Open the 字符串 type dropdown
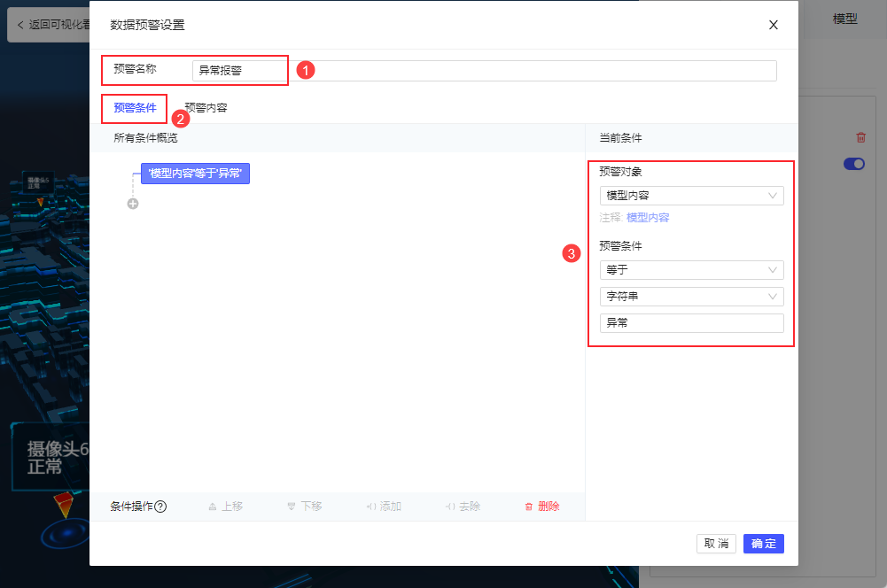 click(691, 297)
